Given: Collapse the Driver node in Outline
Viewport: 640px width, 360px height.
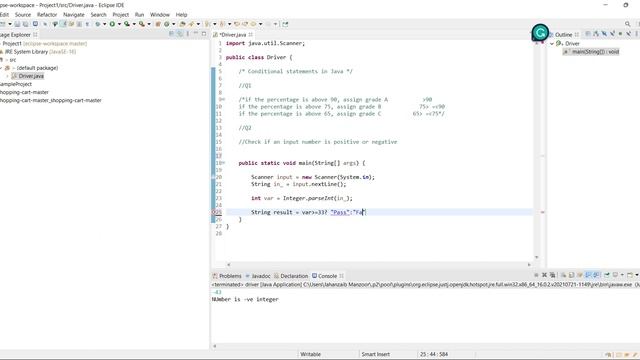Looking at the screenshot, I should pos(552,43).
